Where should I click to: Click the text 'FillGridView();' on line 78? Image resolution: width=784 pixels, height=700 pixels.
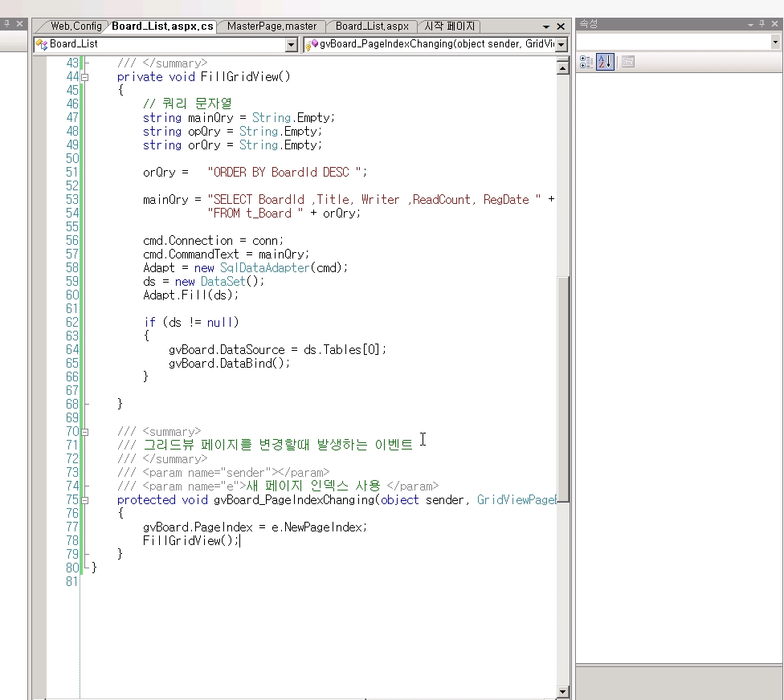click(191, 541)
